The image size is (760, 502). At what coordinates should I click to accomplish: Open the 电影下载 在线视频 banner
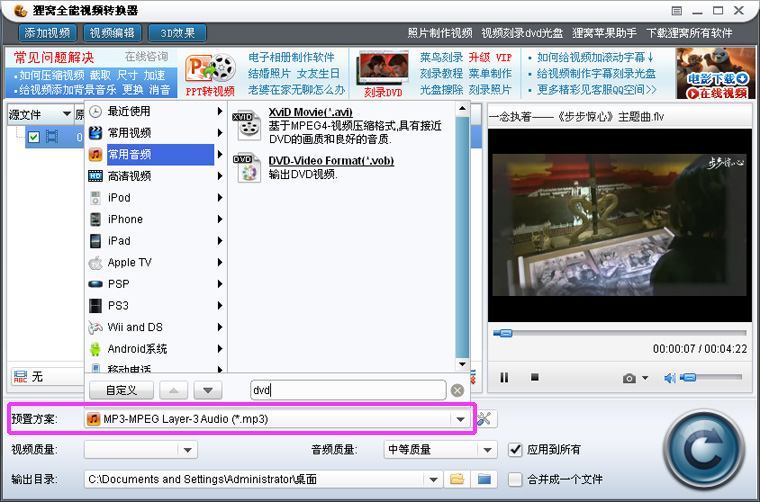pyautogui.click(x=716, y=73)
